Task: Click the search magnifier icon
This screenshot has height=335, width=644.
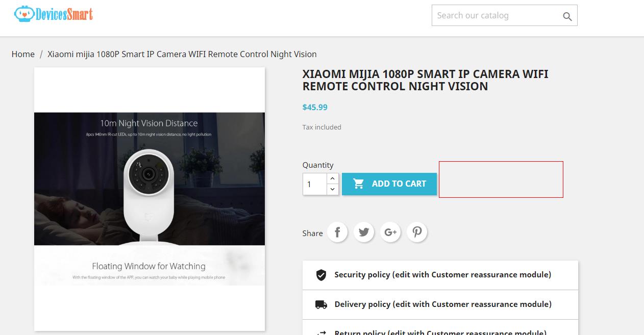Action: (567, 16)
